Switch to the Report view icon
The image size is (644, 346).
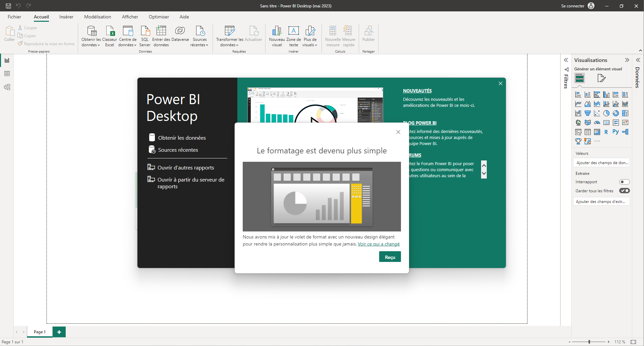tap(7, 60)
